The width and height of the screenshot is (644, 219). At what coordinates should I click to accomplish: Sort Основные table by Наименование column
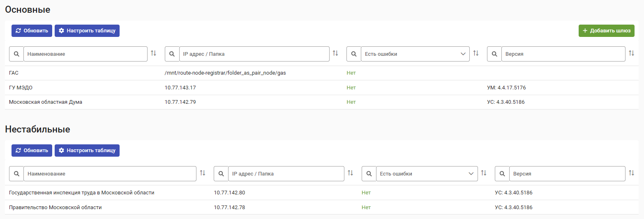[x=154, y=53]
